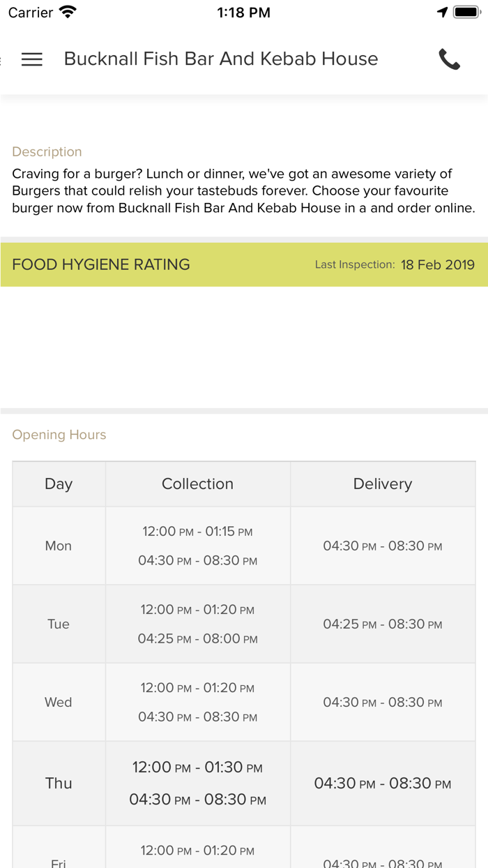Tap Thursday's collection time 12:00 PM - 01:30 PM
The image size is (488, 868).
tap(197, 767)
